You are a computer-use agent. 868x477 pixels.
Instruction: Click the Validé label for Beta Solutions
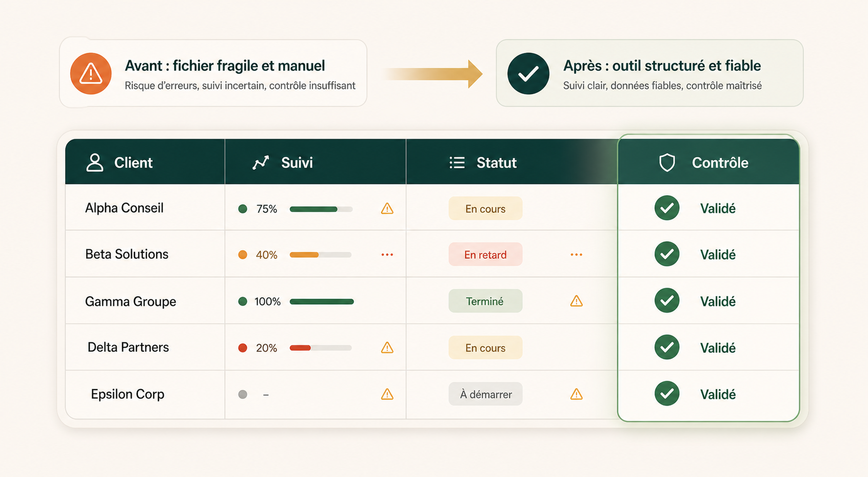(x=718, y=255)
